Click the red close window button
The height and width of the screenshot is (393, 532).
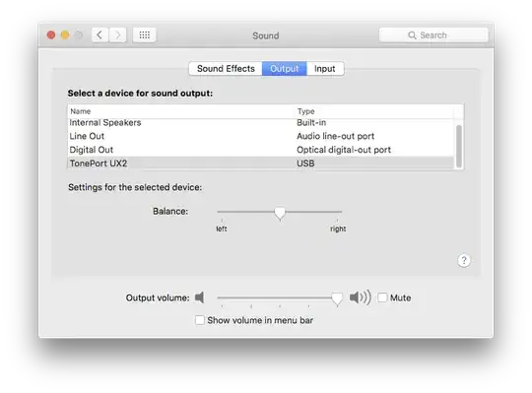point(51,34)
